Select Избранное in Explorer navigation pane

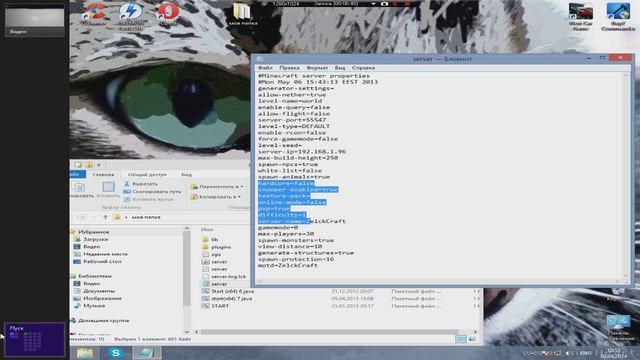[93, 232]
